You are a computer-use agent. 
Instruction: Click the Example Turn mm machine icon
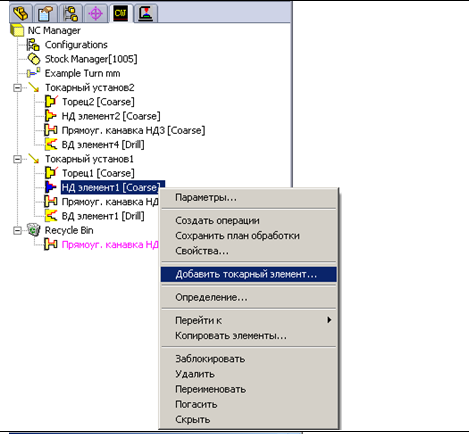[34, 73]
